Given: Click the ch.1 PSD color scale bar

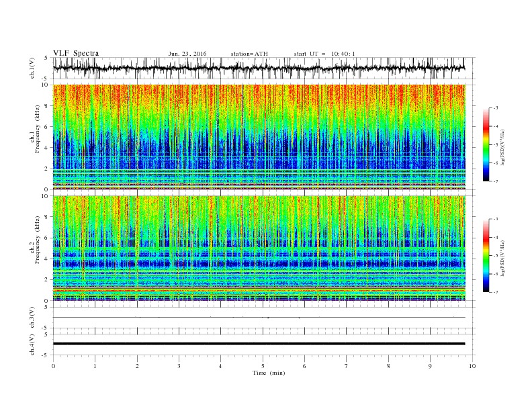Looking at the screenshot, I should click(486, 145).
